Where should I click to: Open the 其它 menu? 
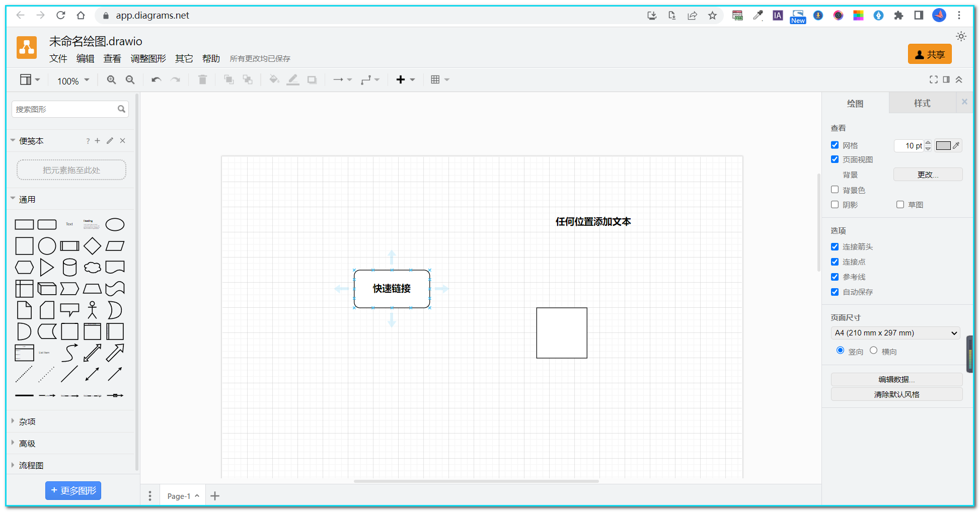tap(184, 58)
